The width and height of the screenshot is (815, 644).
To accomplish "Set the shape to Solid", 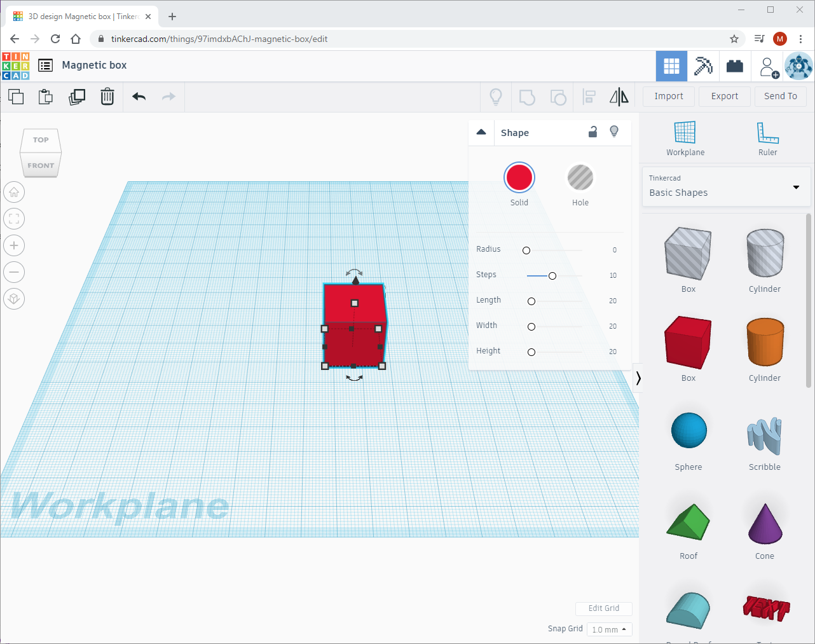I will click(x=519, y=177).
